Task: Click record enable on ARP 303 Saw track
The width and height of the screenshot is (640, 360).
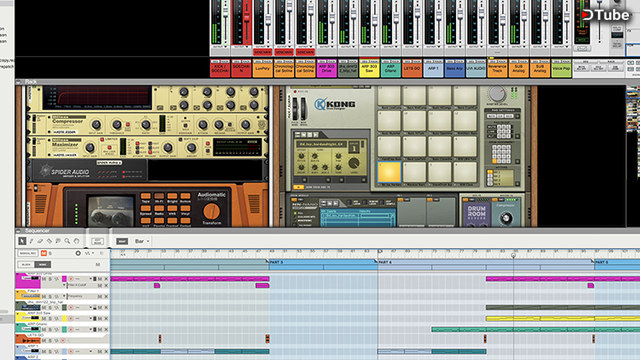Action: (71, 318)
